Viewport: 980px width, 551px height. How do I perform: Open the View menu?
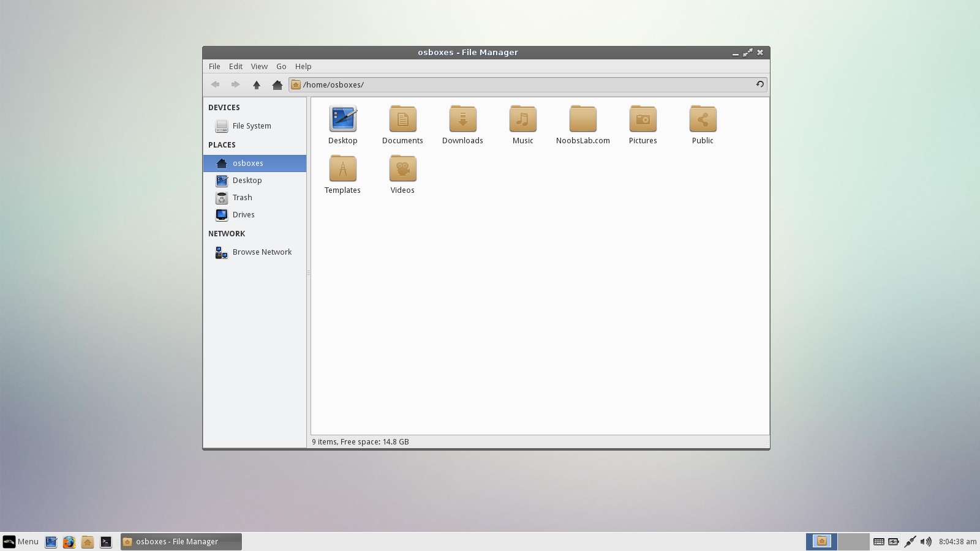[x=259, y=67]
